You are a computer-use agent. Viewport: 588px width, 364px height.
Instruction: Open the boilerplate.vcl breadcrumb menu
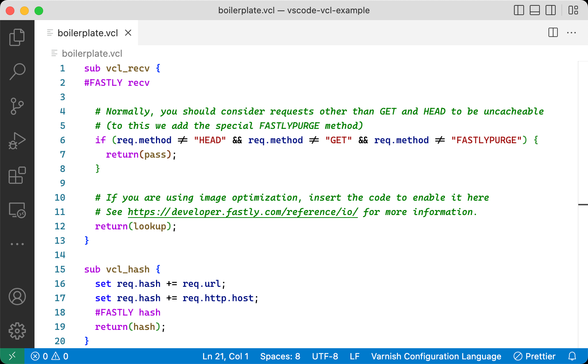click(x=92, y=53)
